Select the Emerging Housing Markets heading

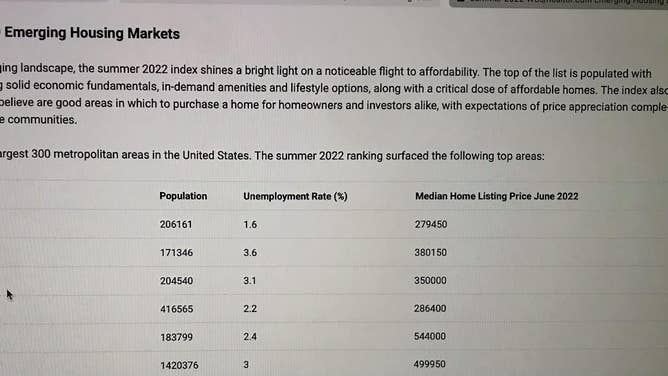(x=92, y=33)
